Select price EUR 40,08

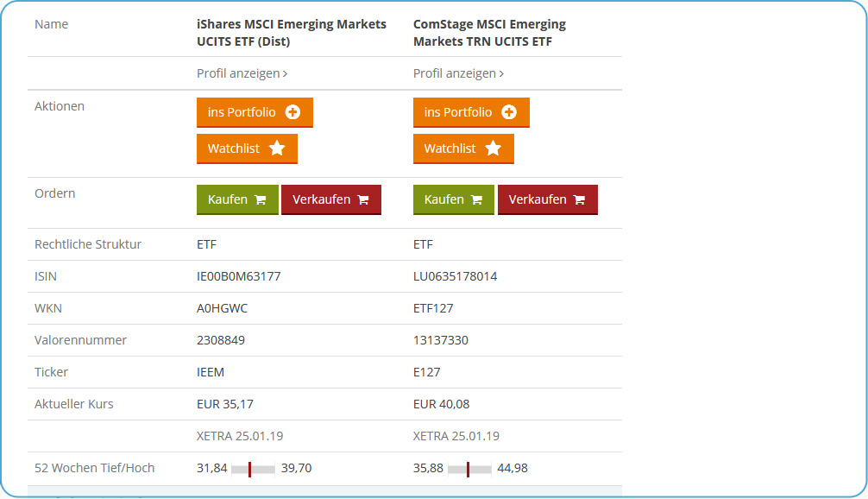coord(441,404)
